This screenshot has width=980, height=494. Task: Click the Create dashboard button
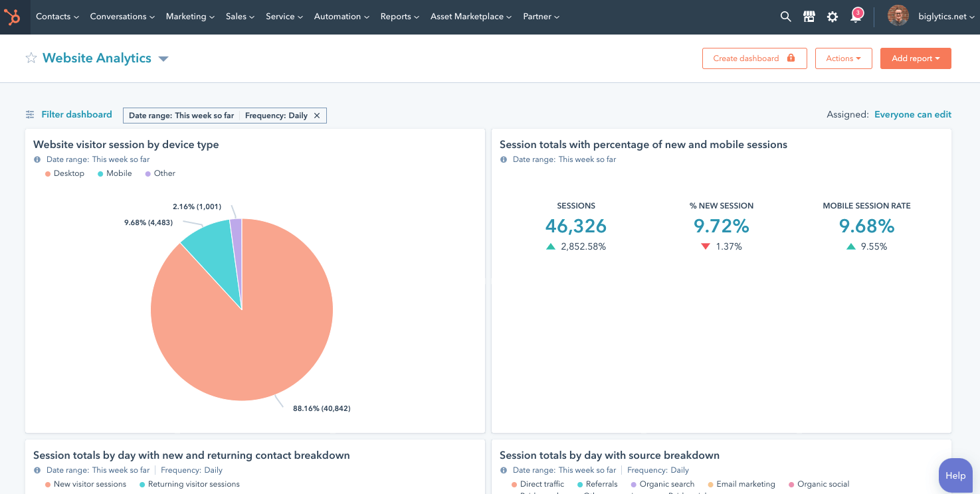(x=754, y=58)
